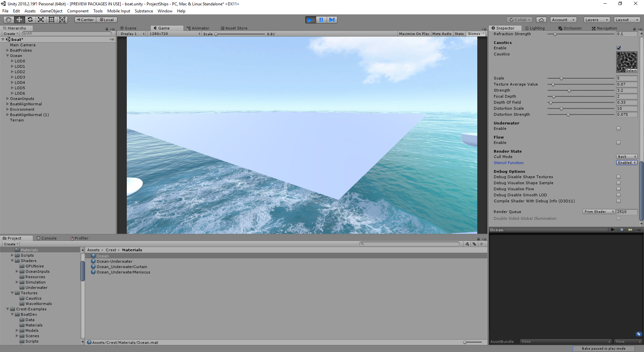
Task: Open the Cull Mode dropdown
Action: [x=627, y=156]
